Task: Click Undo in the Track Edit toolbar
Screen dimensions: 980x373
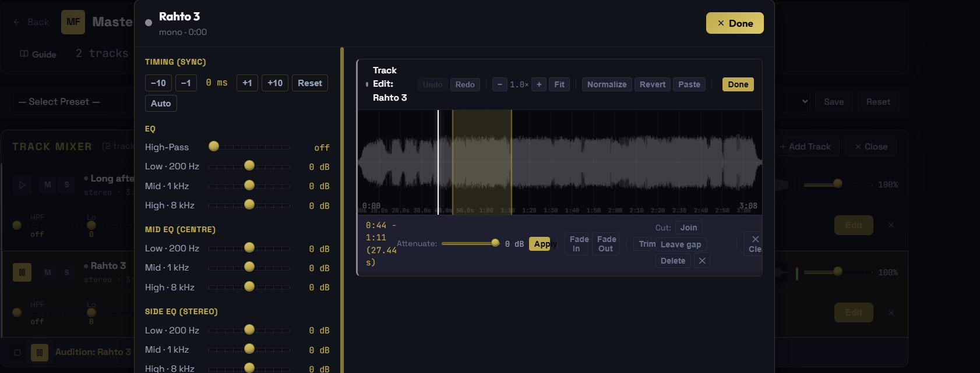Action: pos(432,84)
